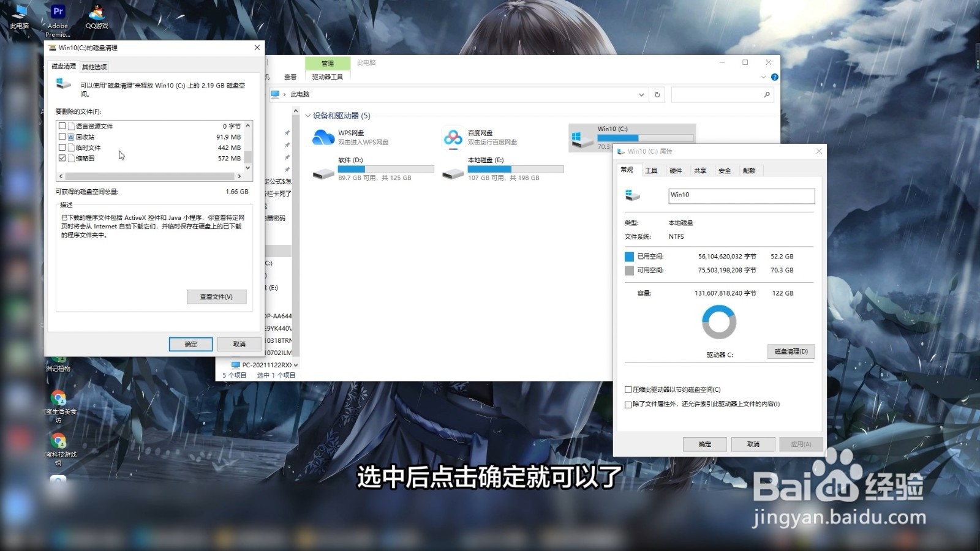The height and width of the screenshot is (551, 980).
Task: Click the ribbon collapse chevron in File Explorer
Action: (x=763, y=77)
